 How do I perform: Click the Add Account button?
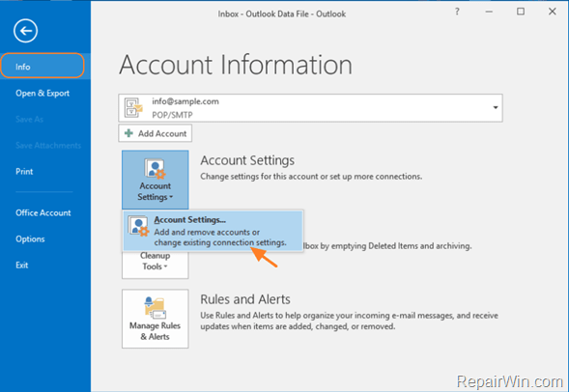click(x=155, y=133)
